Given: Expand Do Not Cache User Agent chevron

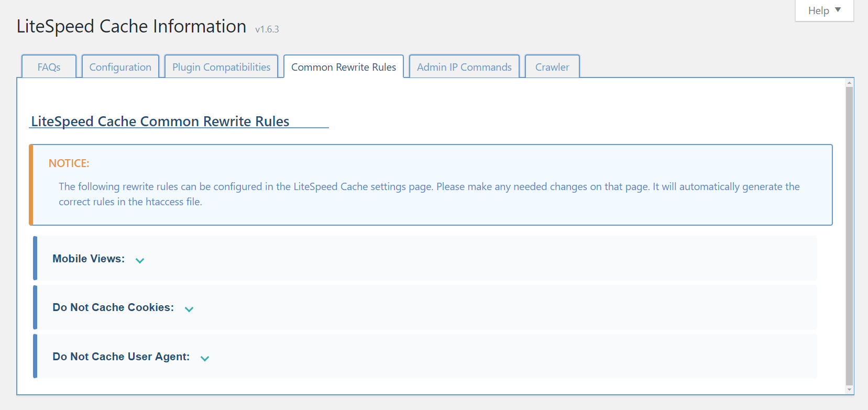Looking at the screenshot, I should pyautogui.click(x=205, y=358).
